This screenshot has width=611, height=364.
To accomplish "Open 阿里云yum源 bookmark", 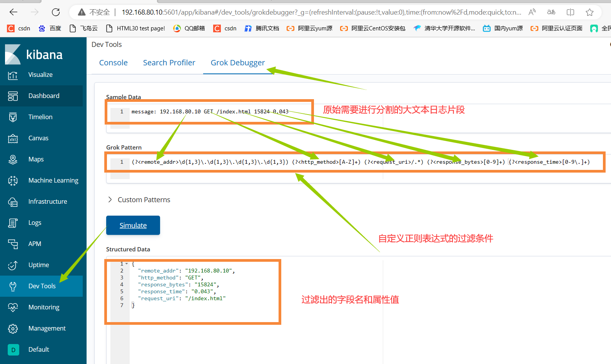I will (309, 28).
